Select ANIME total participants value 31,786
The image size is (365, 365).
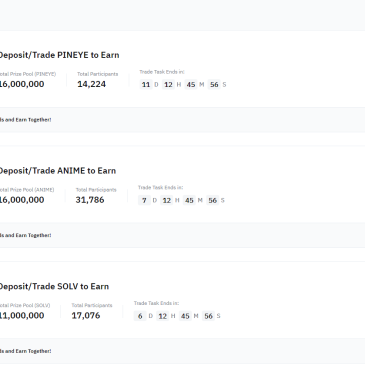(x=90, y=200)
